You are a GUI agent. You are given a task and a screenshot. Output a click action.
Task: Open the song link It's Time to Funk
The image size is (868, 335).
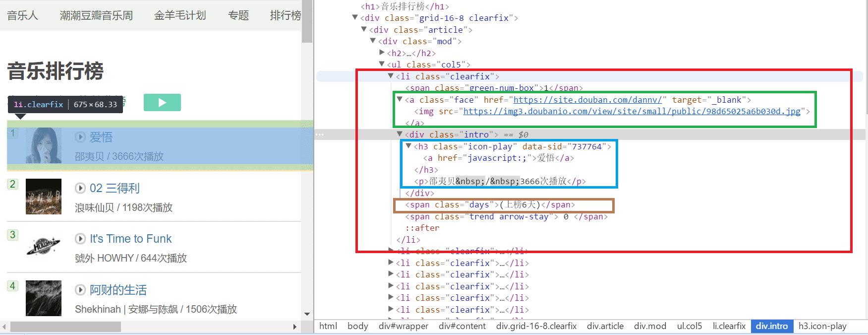coord(130,239)
